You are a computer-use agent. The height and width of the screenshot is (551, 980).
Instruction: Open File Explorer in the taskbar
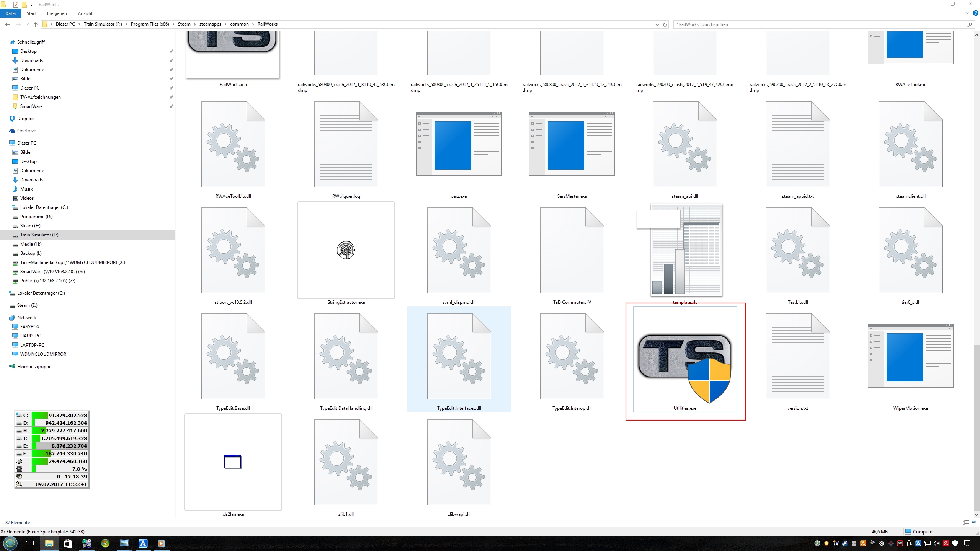coord(49,543)
